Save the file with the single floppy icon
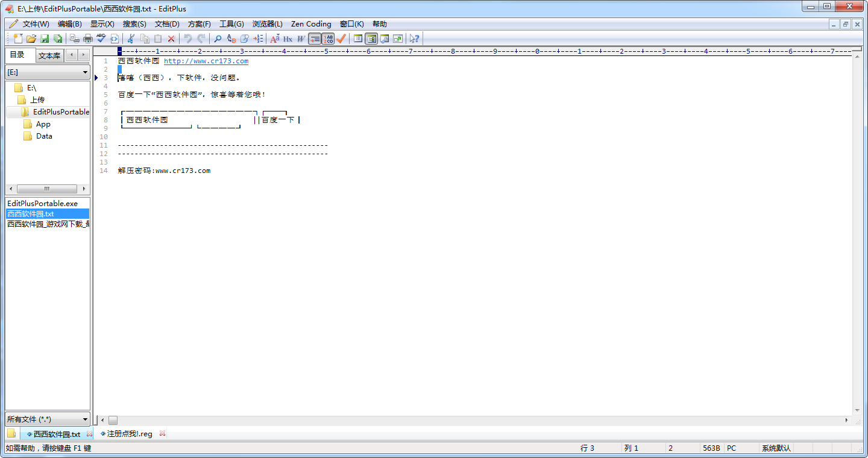Image resolution: width=868 pixels, height=458 pixels. pos(45,39)
